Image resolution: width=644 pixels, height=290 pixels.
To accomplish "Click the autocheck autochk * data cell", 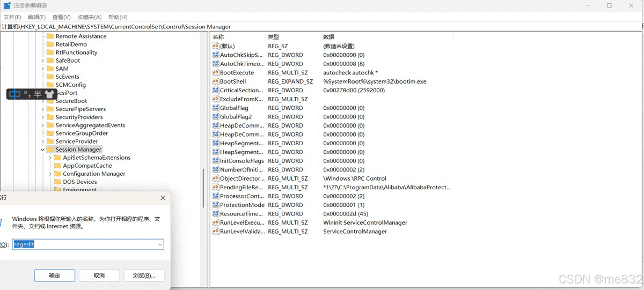I will tap(350, 72).
